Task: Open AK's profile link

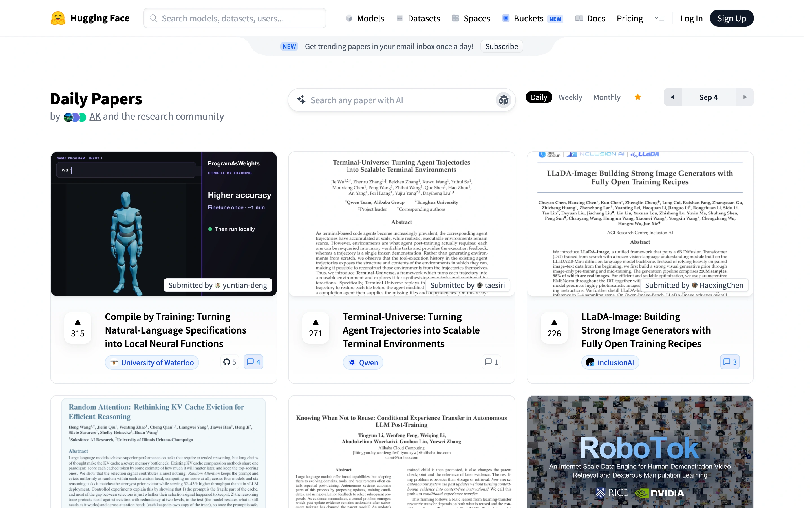Action: tap(95, 117)
